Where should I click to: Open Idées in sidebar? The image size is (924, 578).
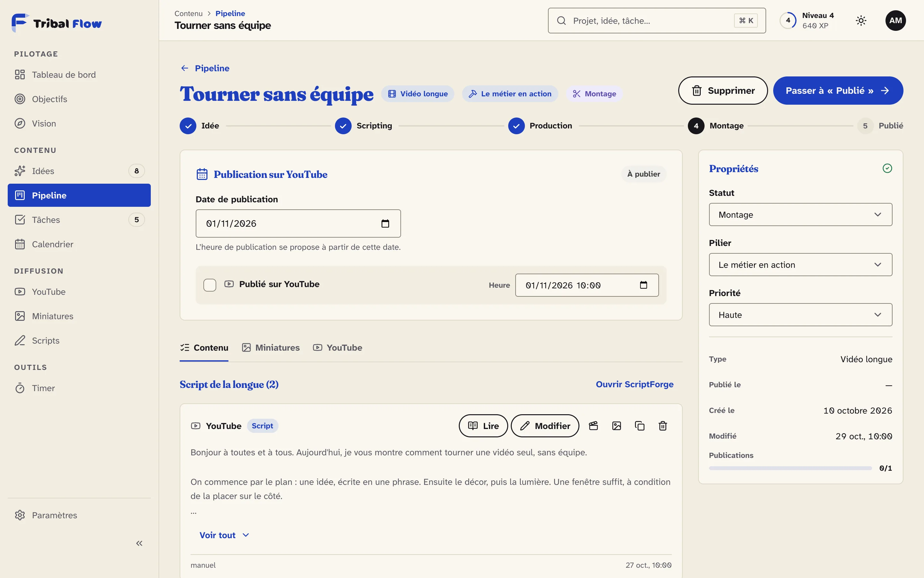pos(79,171)
